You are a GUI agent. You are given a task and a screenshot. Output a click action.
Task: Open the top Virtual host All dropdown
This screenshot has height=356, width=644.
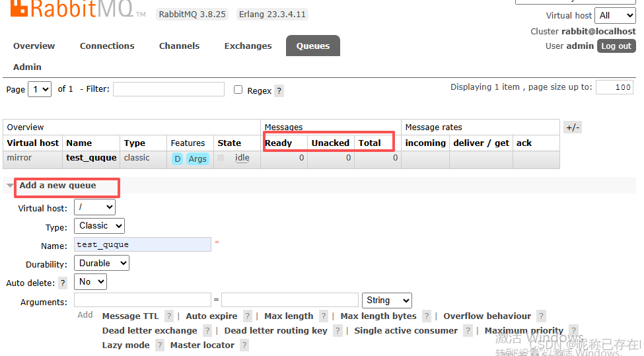tap(615, 16)
